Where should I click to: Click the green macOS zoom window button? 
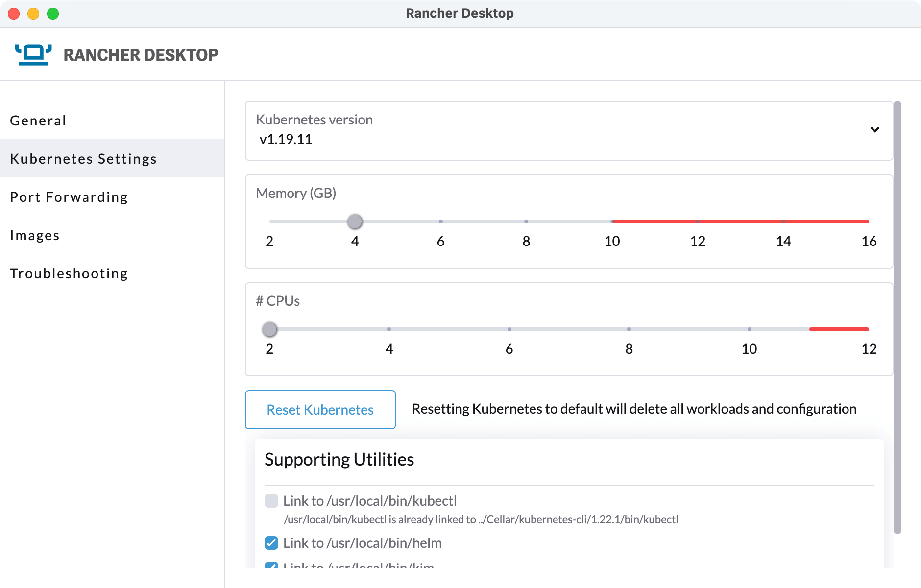[x=53, y=14]
